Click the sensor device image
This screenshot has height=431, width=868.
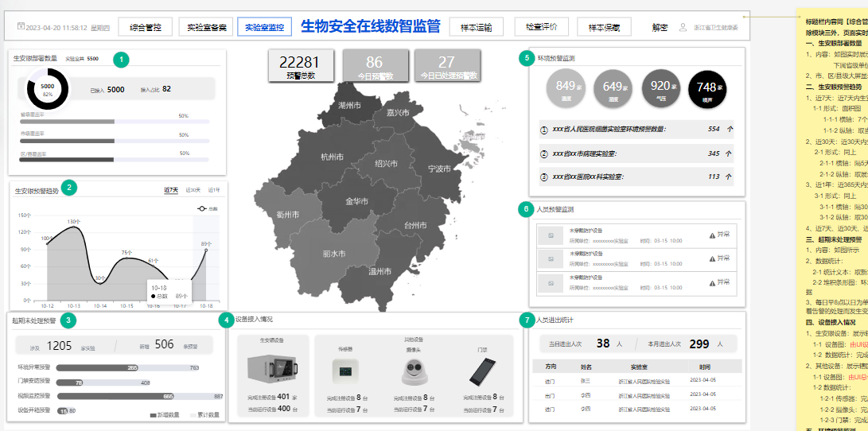coord(346,371)
